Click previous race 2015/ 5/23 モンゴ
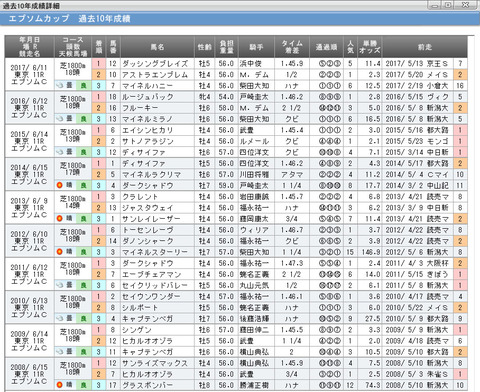This screenshot has height=392, width=480. 417,141
